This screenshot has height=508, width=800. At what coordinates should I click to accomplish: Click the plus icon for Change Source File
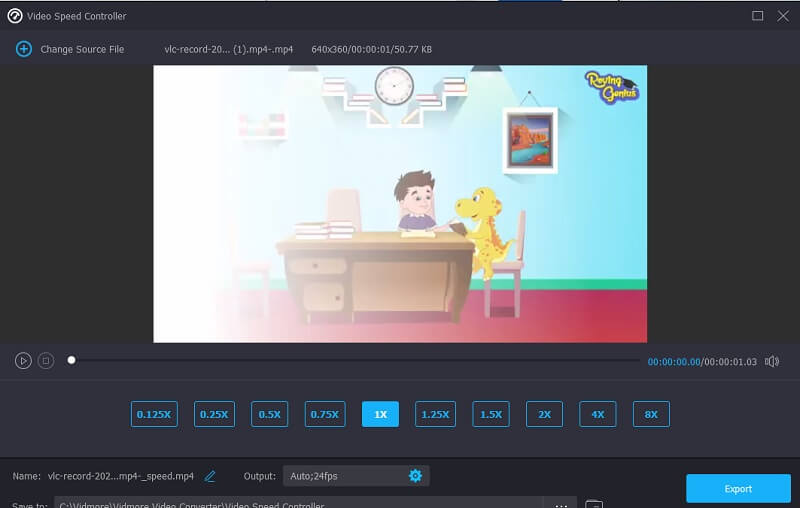pos(23,49)
